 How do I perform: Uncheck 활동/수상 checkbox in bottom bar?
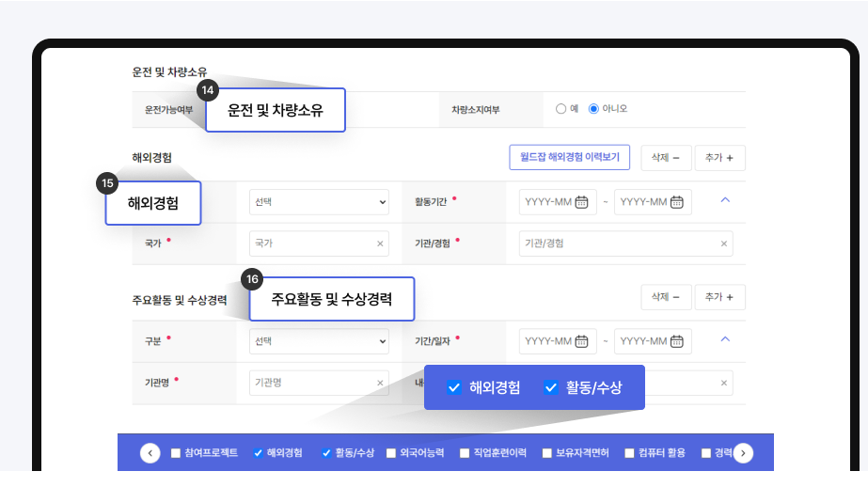point(326,453)
